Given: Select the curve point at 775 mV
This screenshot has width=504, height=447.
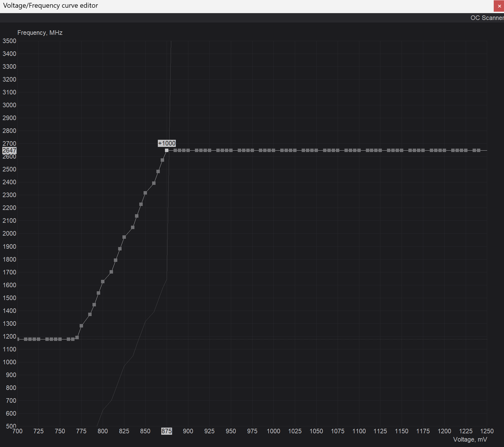Looking at the screenshot, I should pos(81,326).
